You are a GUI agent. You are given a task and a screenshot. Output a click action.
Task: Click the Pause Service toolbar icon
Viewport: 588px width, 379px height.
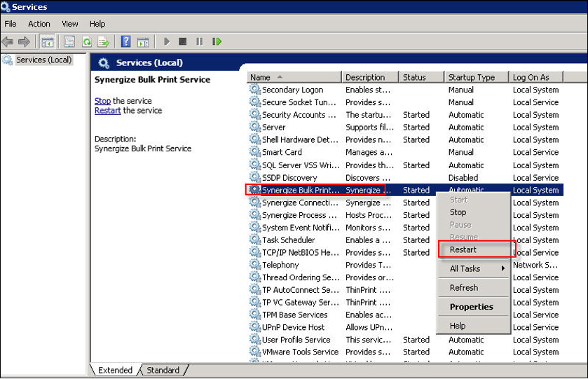[200, 42]
